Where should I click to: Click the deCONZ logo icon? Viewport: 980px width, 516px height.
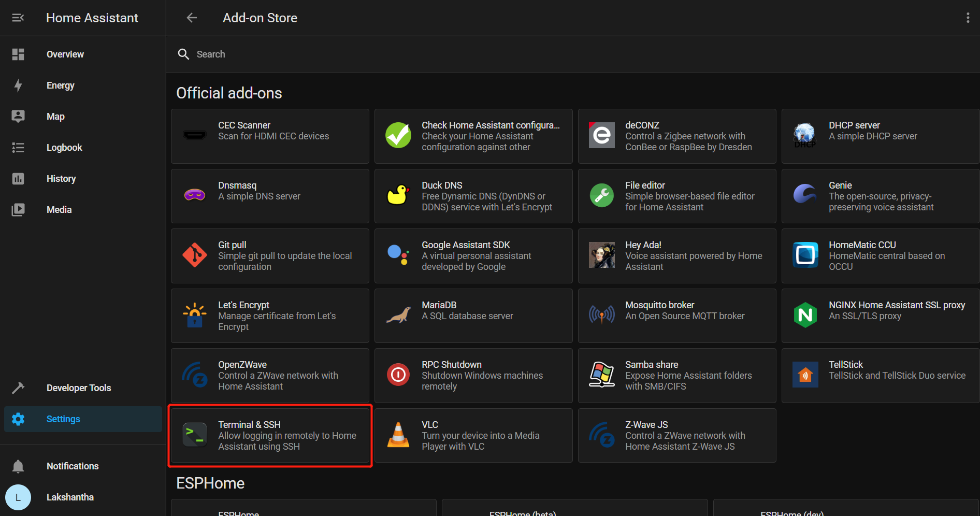602,135
